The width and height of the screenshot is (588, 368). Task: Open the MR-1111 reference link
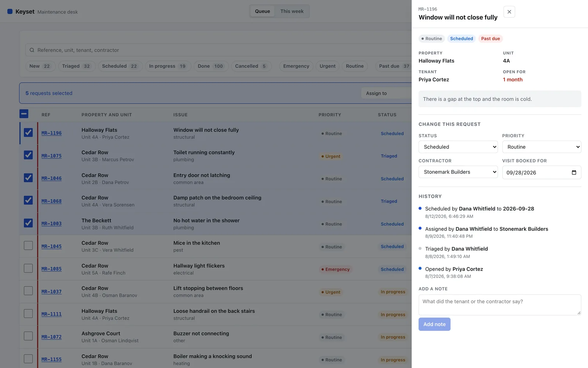[51, 314]
